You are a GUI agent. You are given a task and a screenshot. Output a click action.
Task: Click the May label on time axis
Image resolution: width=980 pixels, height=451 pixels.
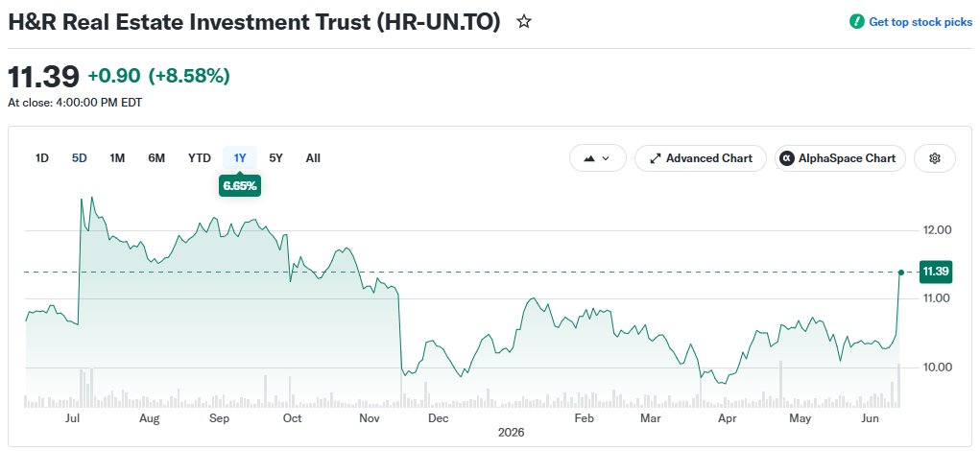click(x=800, y=417)
